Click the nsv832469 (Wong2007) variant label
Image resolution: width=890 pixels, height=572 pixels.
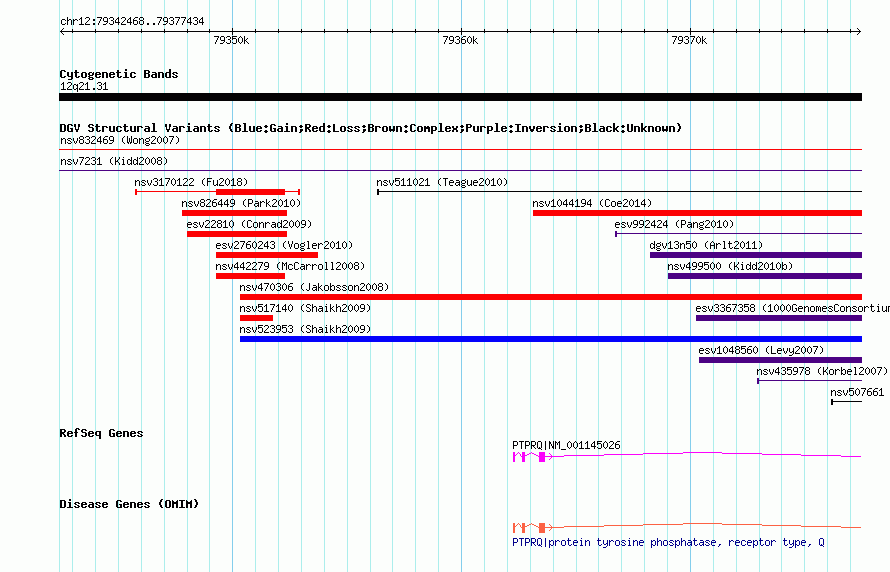120,140
